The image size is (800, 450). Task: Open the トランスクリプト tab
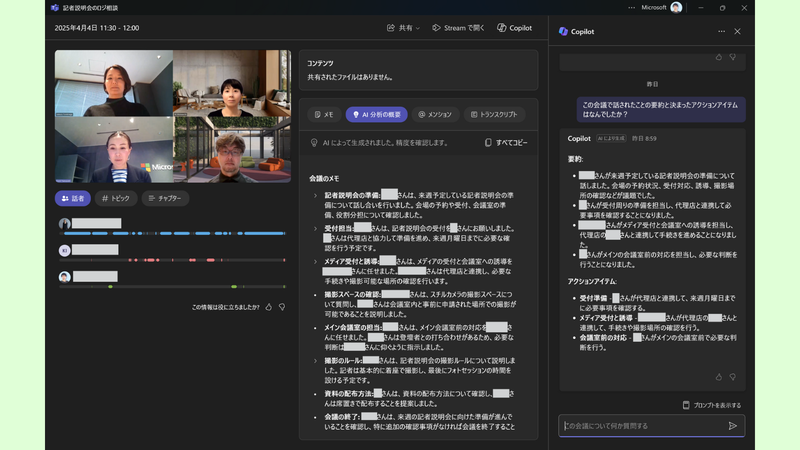click(494, 115)
